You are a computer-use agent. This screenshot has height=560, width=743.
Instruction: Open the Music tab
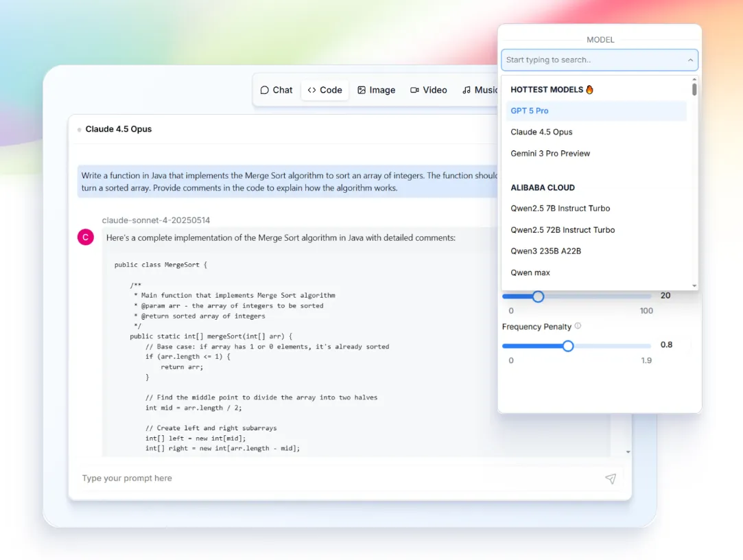(480, 90)
